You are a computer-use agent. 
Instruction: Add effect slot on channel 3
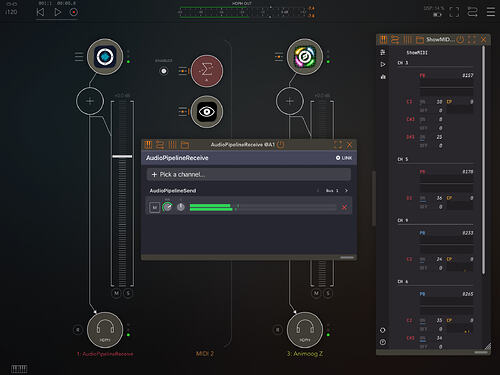[290, 101]
